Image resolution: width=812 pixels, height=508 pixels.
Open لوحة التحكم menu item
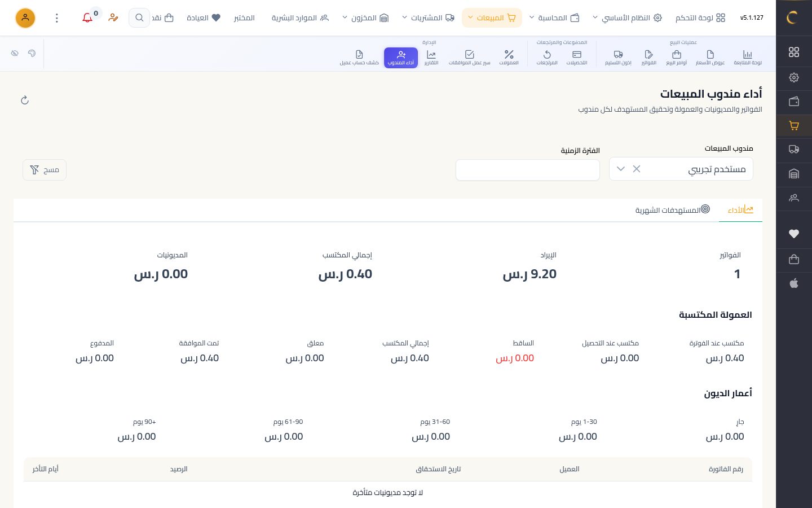click(x=700, y=18)
